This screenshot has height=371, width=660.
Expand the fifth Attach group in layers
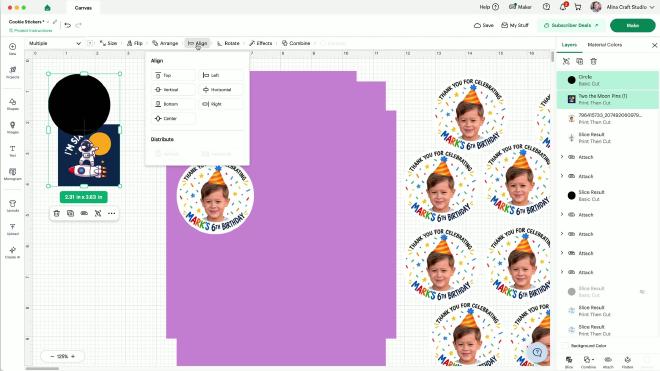point(562,253)
